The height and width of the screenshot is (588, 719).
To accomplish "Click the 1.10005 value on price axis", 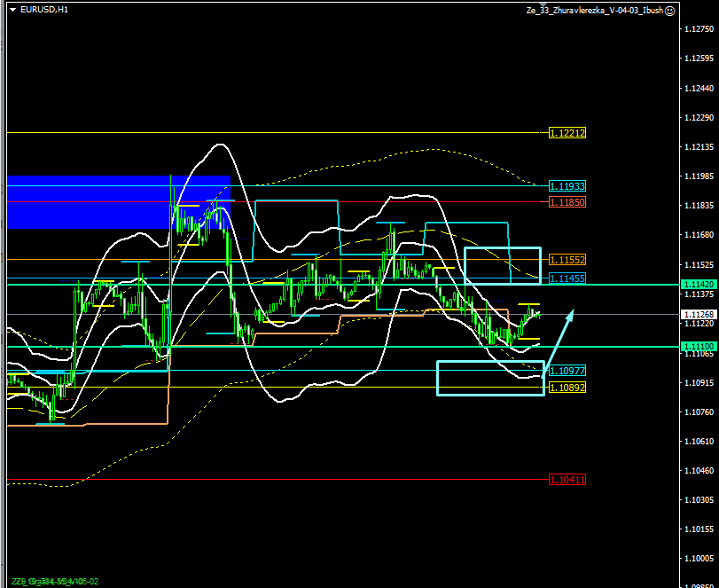I will (699, 559).
